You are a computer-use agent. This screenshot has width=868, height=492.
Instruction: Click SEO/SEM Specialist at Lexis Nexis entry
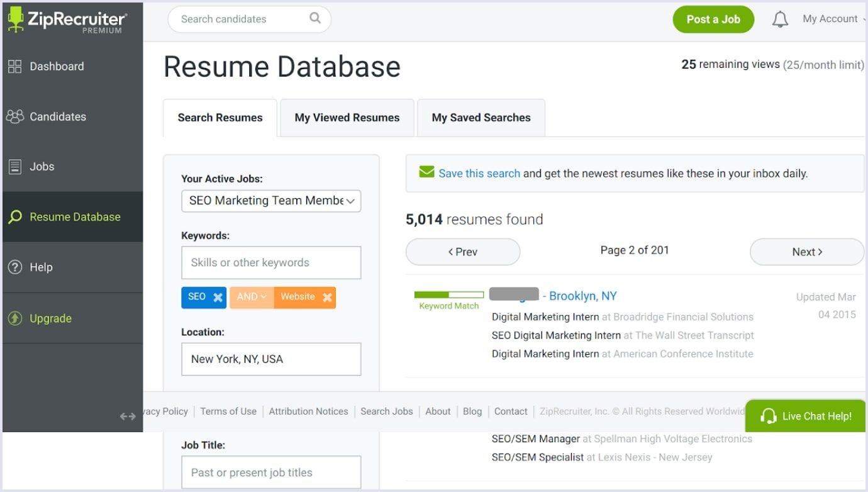(602, 457)
